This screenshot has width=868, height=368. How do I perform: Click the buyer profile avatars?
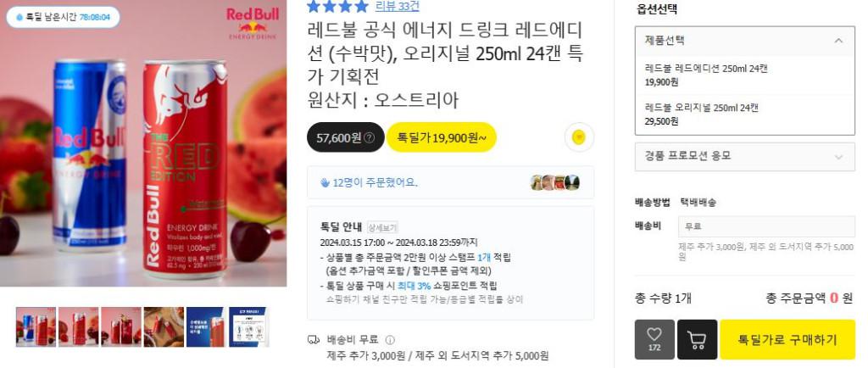(554, 182)
